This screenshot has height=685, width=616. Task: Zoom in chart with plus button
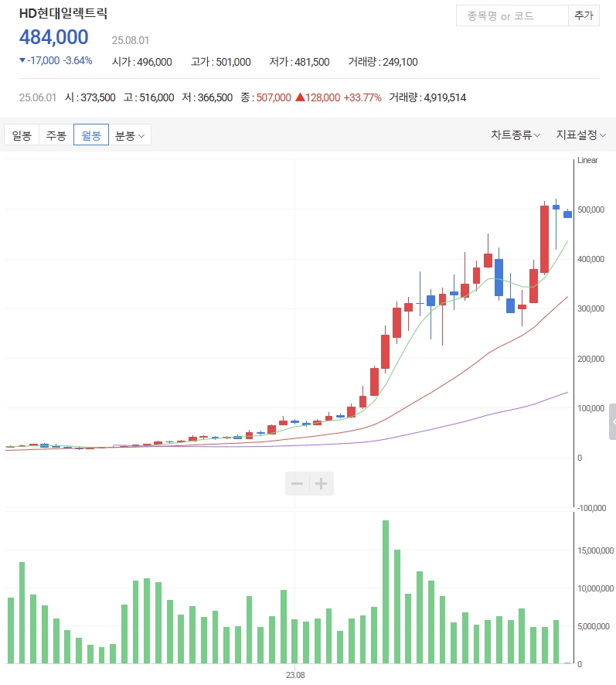(321, 483)
